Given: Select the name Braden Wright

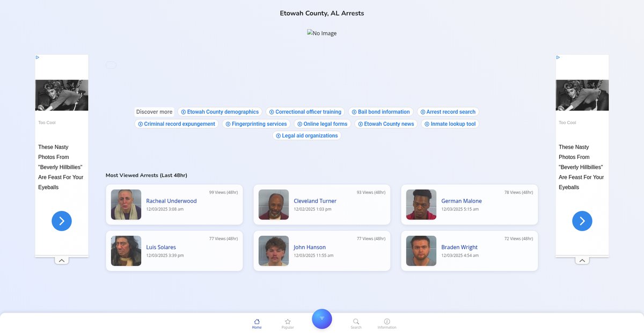Looking at the screenshot, I should (459, 247).
